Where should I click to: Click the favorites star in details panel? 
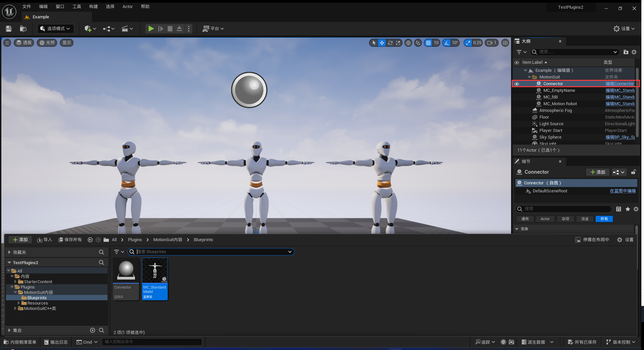(x=628, y=209)
